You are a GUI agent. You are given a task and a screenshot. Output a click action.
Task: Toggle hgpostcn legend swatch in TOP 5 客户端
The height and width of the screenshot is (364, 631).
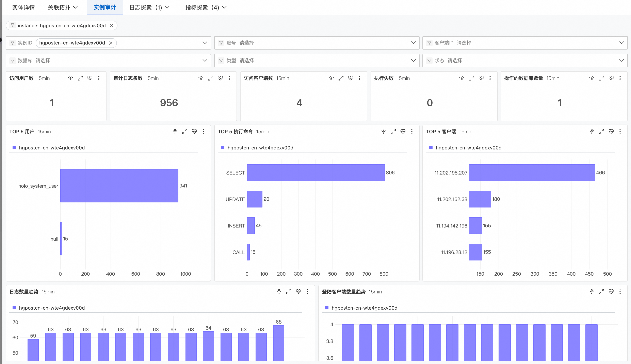(x=431, y=148)
